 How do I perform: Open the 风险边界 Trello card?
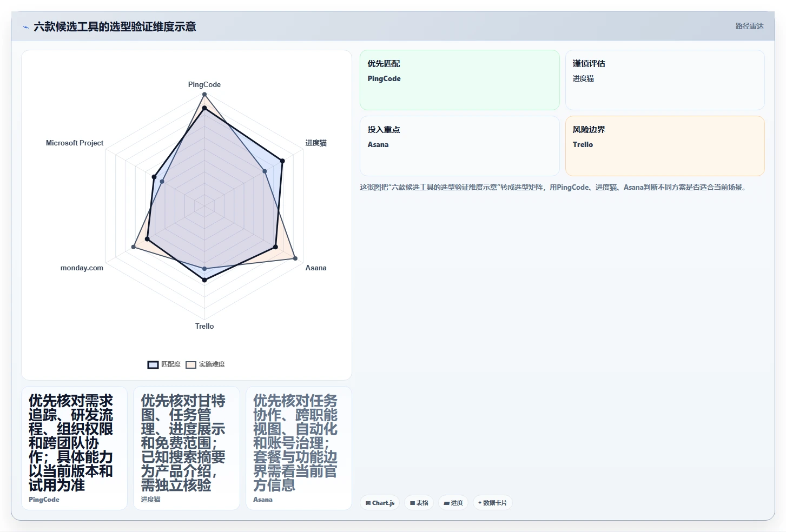(x=665, y=146)
